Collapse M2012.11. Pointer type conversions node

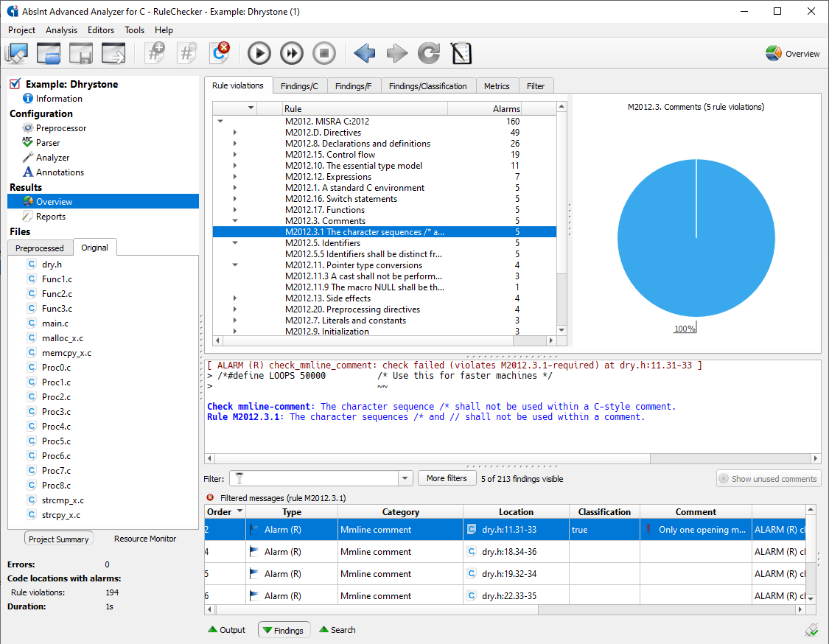(235, 265)
